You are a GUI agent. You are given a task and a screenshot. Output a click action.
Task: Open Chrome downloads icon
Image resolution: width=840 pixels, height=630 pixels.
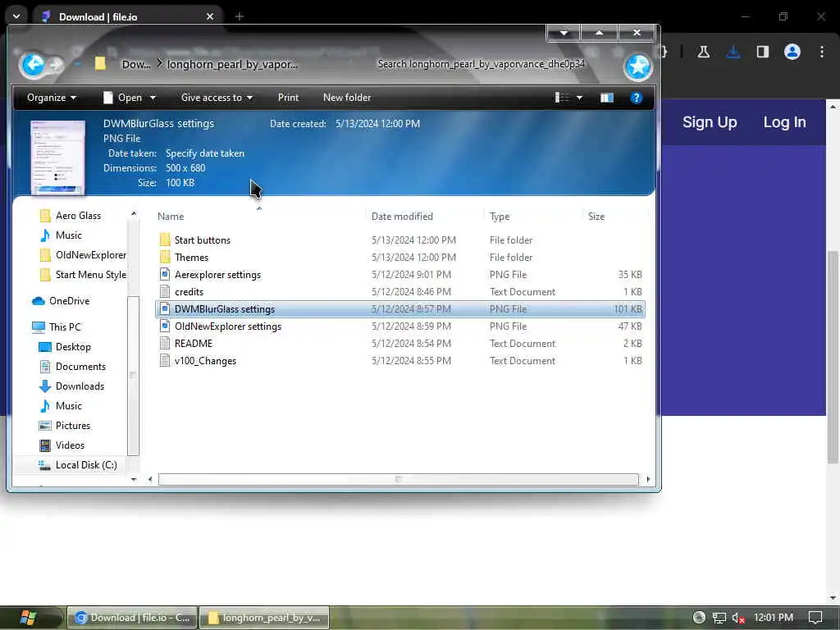pos(733,52)
